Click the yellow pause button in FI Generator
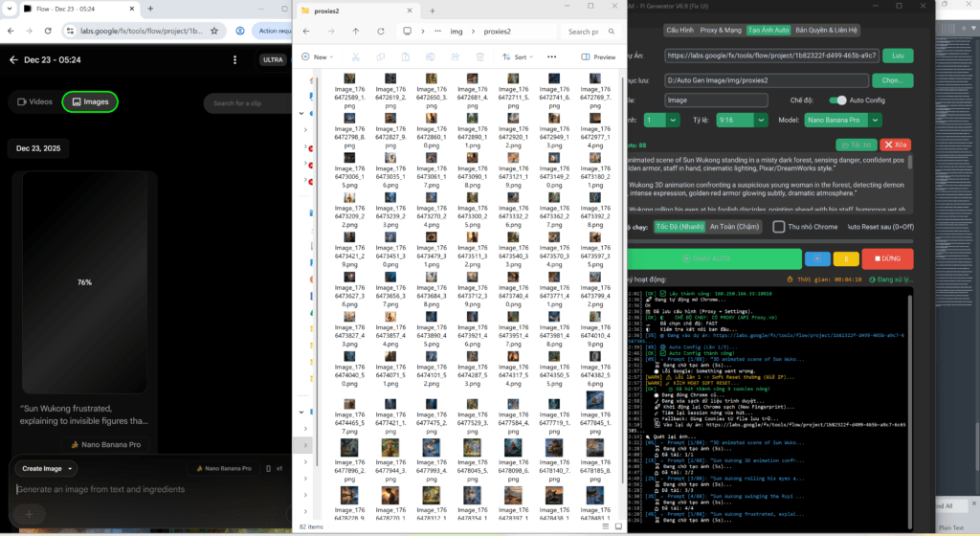This screenshot has height=536, width=980. 846,258
